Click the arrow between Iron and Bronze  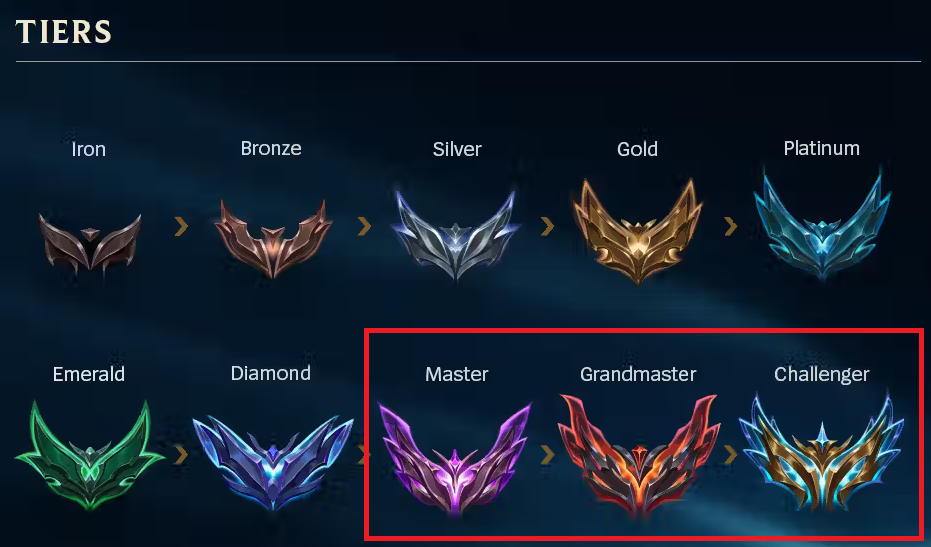click(181, 226)
